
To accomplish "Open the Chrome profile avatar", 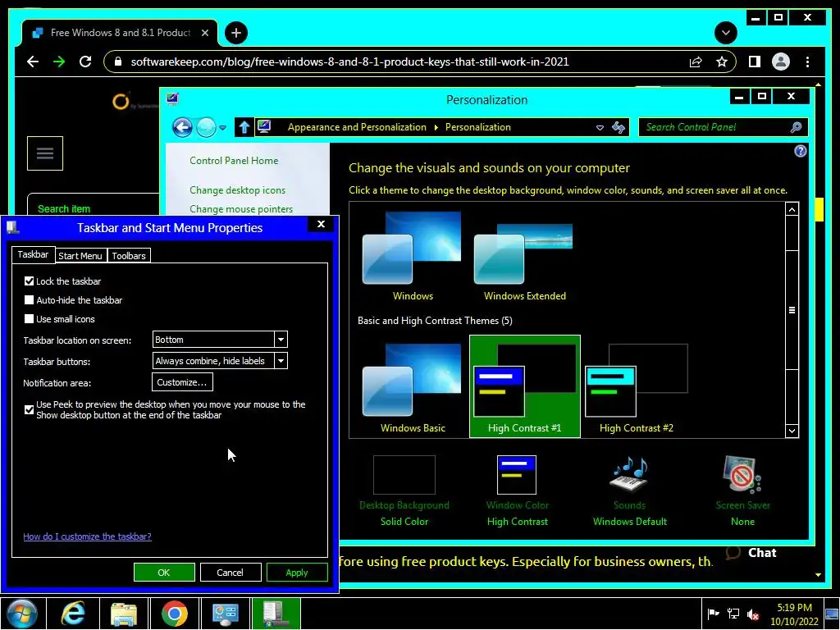I will click(781, 62).
